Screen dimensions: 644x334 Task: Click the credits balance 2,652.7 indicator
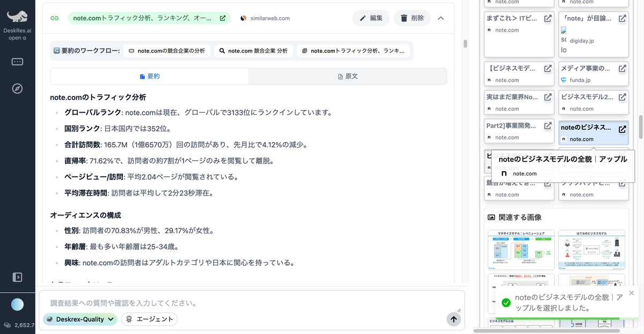click(20, 325)
